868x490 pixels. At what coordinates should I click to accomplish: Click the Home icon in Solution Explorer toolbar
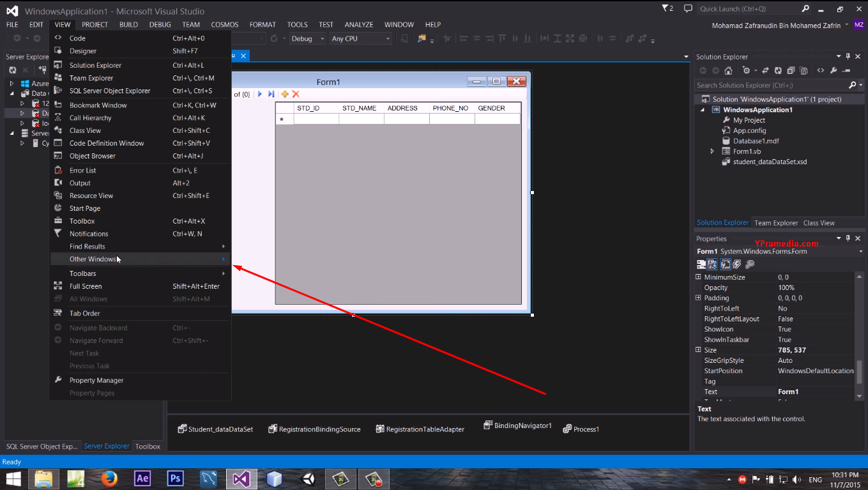[728, 71]
